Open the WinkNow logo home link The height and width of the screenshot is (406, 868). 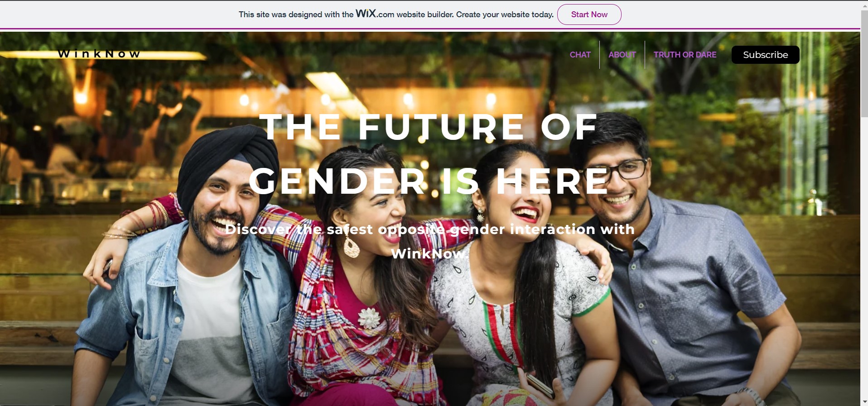tap(99, 54)
